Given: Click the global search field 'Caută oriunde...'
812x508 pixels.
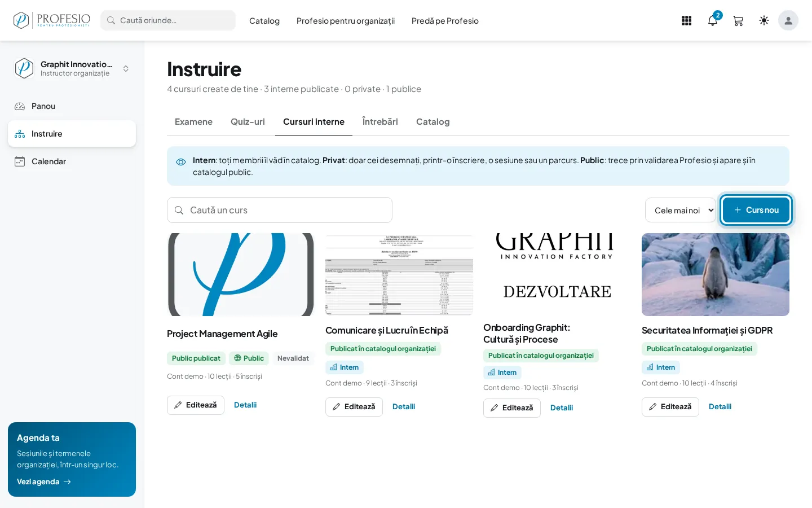Looking at the screenshot, I should 168,20.
